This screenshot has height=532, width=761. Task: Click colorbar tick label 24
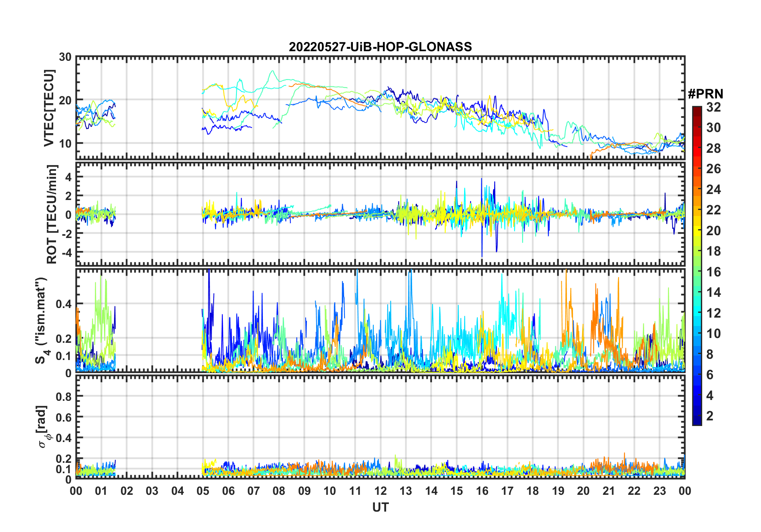(714, 189)
